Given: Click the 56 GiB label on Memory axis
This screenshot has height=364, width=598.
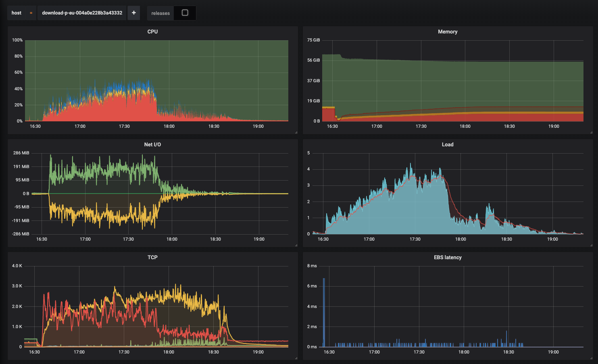Looking at the screenshot, I should click(x=313, y=60).
